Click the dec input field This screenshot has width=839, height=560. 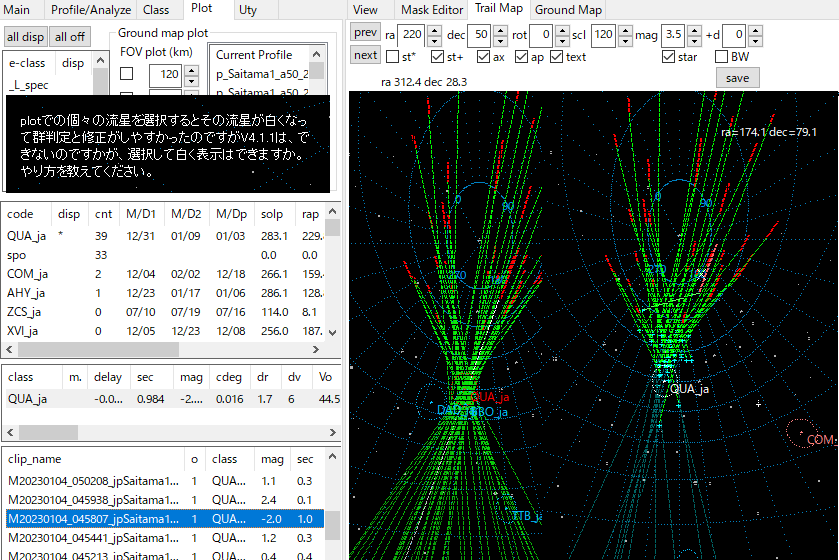tap(480, 35)
